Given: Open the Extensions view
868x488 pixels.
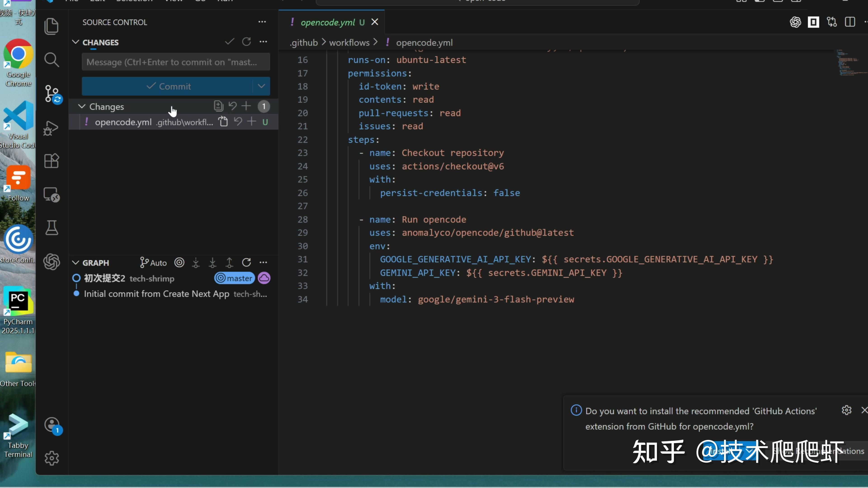Looking at the screenshot, I should (52, 161).
